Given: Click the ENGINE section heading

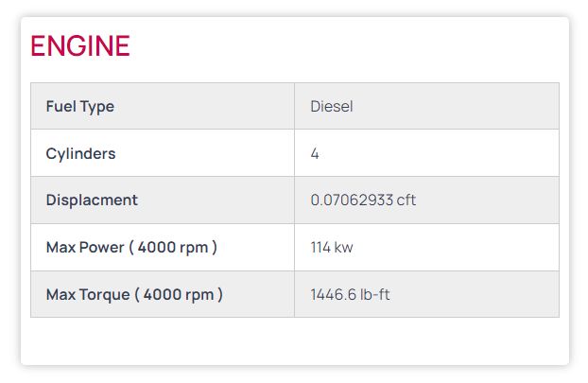Looking at the screenshot, I should [x=80, y=45].
